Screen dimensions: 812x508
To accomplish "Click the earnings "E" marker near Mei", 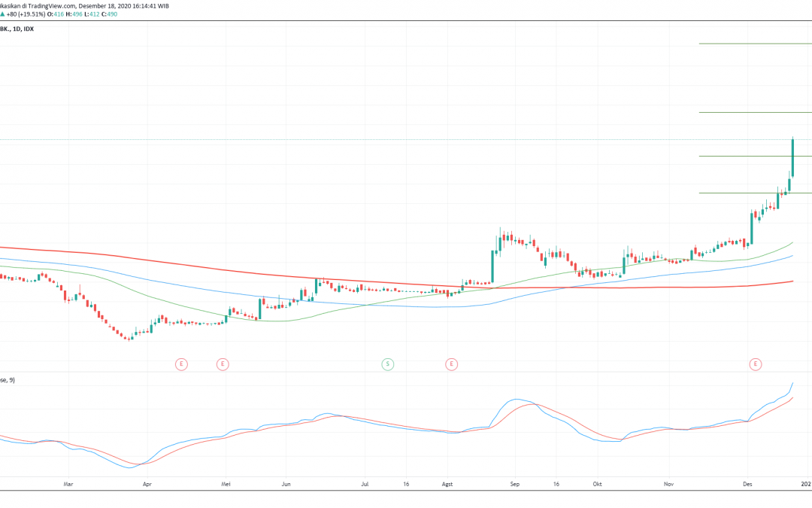I will tap(223, 364).
